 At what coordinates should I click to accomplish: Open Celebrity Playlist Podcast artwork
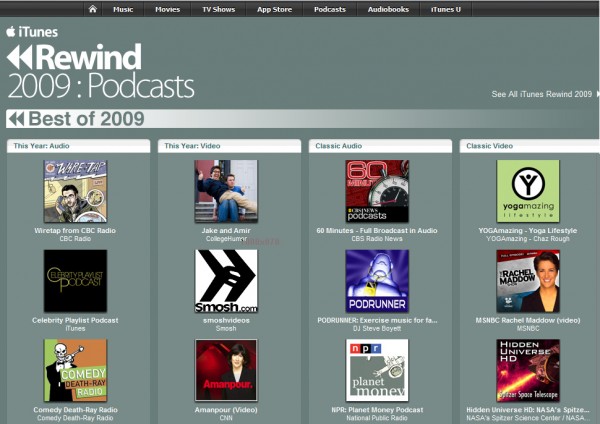[x=75, y=281]
